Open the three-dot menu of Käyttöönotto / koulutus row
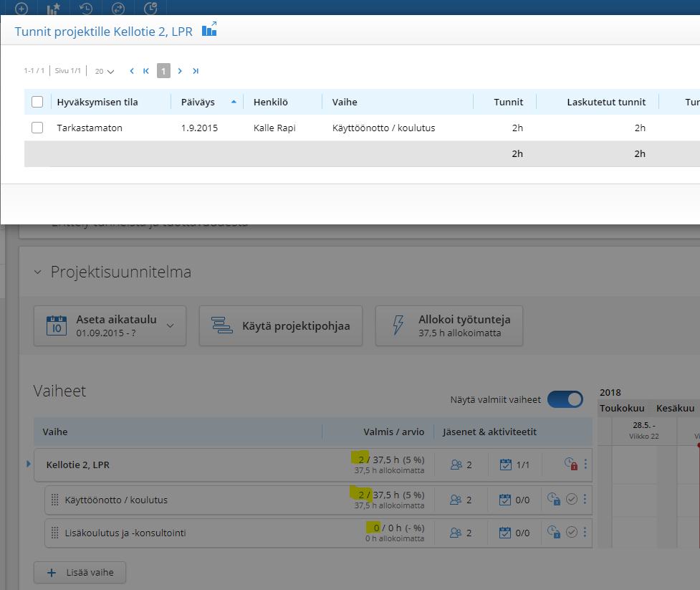 tap(585, 499)
